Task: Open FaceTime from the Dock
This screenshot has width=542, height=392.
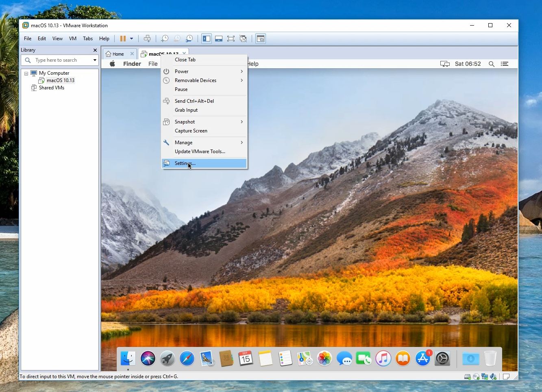Action: pyautogui.click(x=364, y=358)
